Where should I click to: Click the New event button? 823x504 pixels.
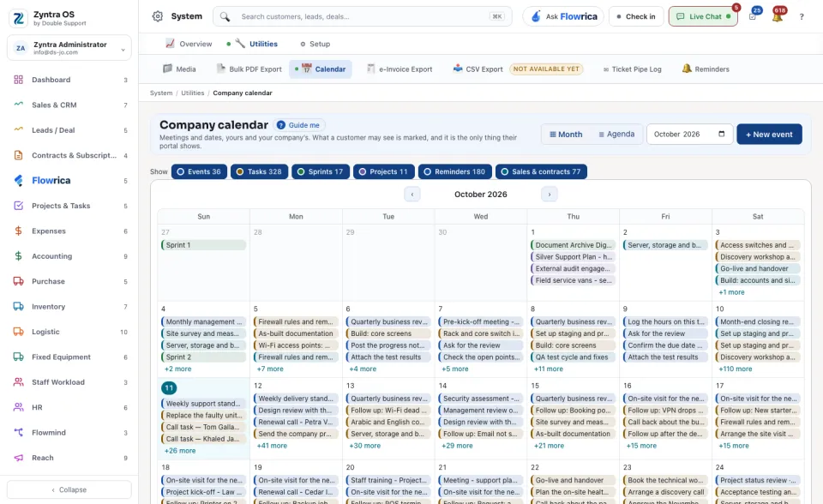(x=770, y=135)
